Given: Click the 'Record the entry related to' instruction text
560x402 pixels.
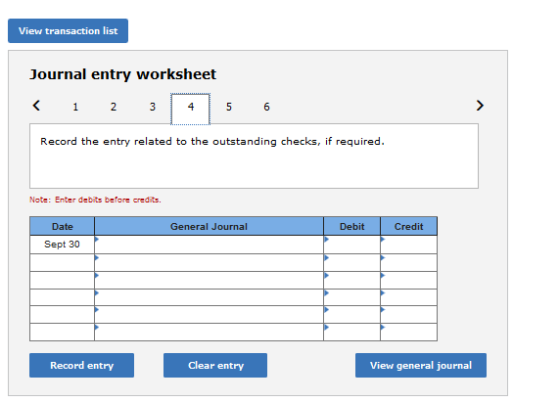Looking at the screenshot, I should coord(212,142).
